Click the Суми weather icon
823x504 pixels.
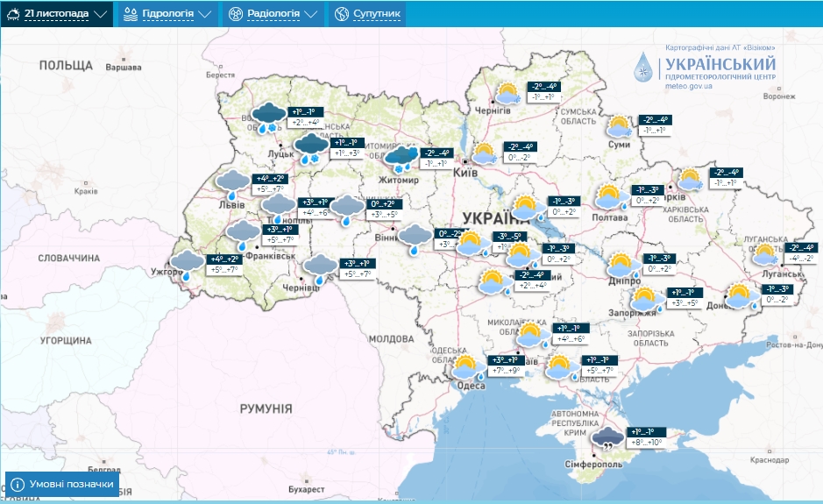coord(620,128)
